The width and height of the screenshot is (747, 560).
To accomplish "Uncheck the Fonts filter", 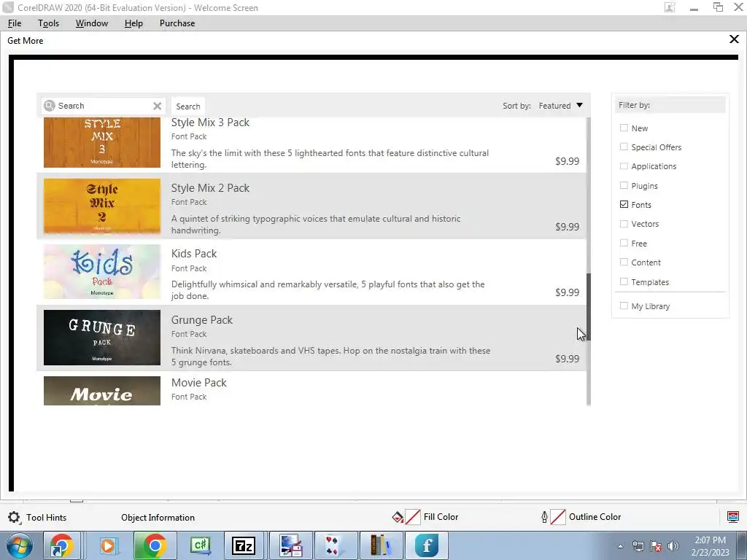I will [624, 204].
